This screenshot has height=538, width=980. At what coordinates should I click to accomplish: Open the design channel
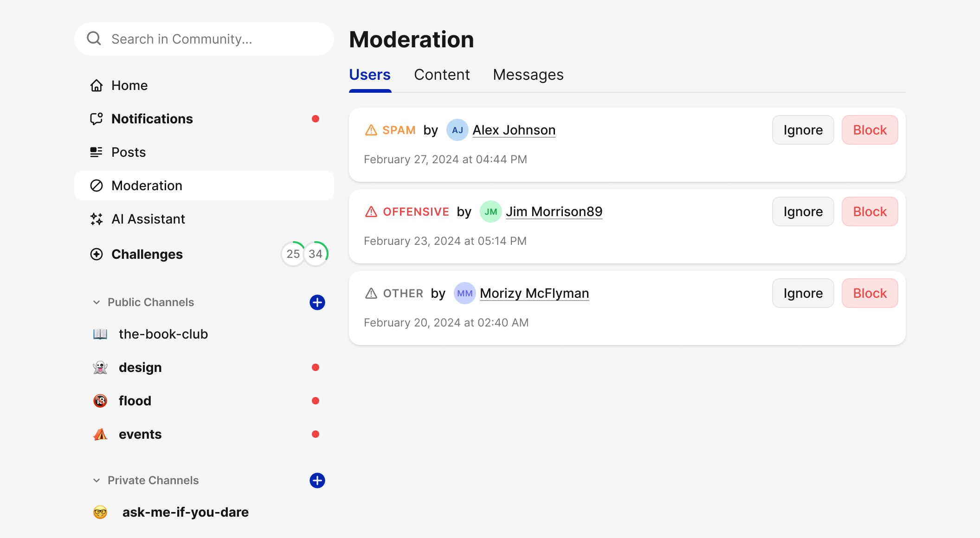(x=140, y=367)
